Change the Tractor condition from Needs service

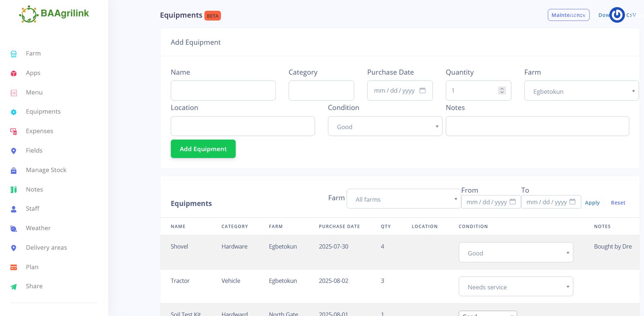point(516,287)
